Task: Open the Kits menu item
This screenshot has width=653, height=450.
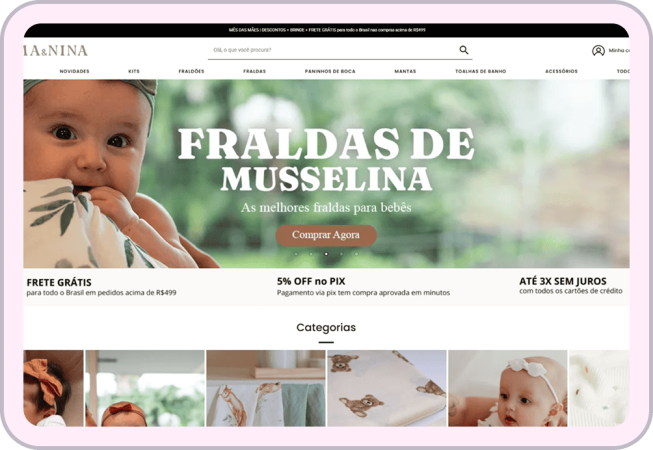Action: click(134, 71)
